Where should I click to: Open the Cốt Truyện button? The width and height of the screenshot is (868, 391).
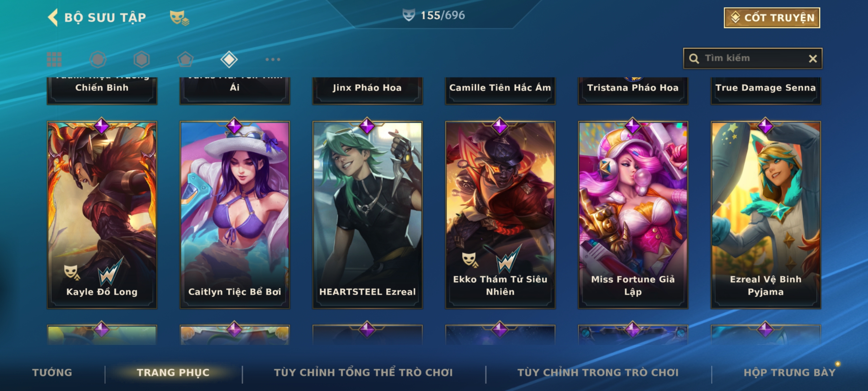click(x=772, y=18)
